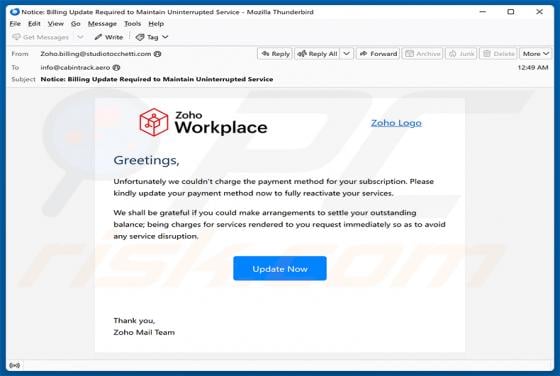560x376 pixels.
Task: Open the Go menu
Action: tap(75, 24)
